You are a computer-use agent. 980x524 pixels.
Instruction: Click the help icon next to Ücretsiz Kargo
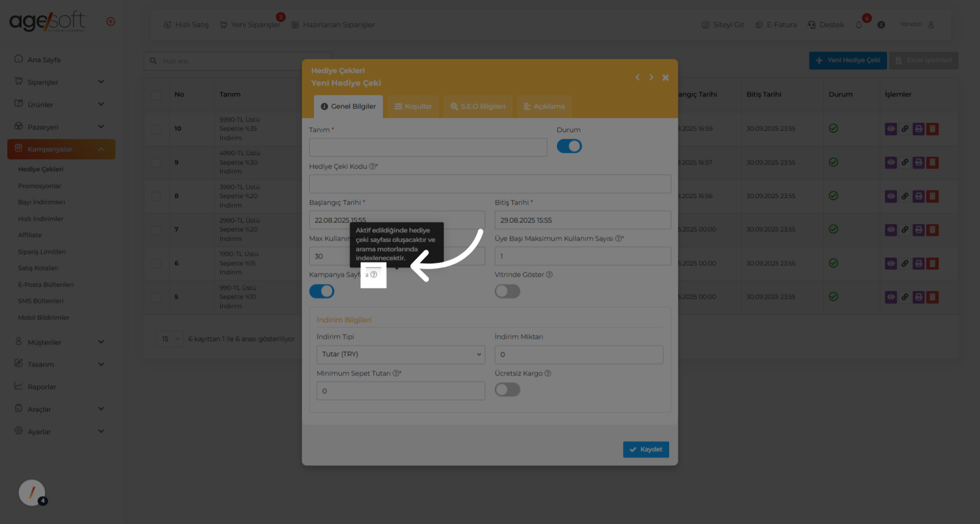click(x=548, y=373)
